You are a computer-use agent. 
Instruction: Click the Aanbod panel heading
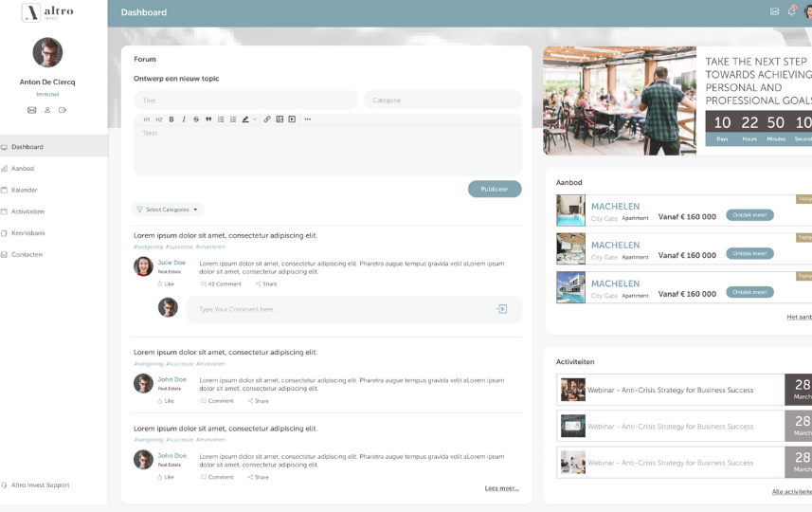tap(569, 182)
